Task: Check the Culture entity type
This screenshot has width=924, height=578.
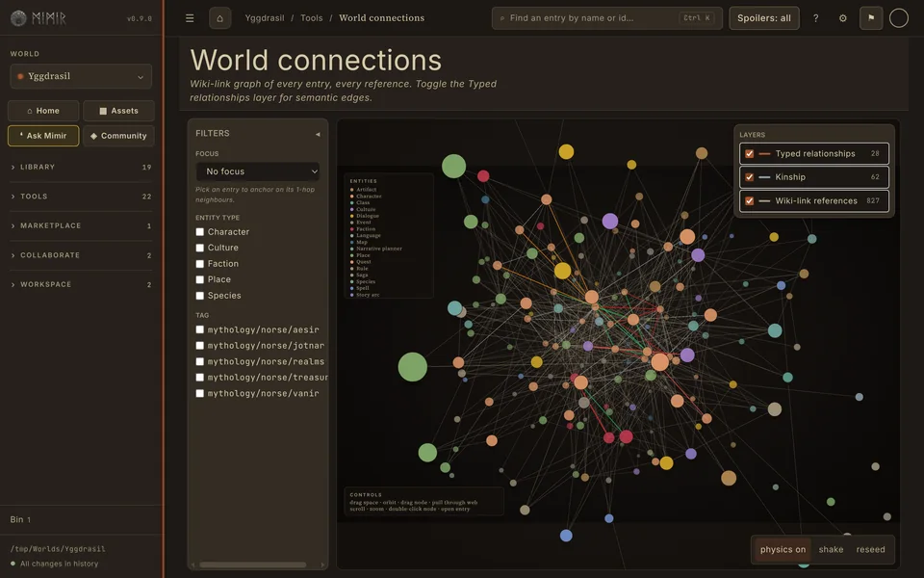Action: [x=200, y=249]
